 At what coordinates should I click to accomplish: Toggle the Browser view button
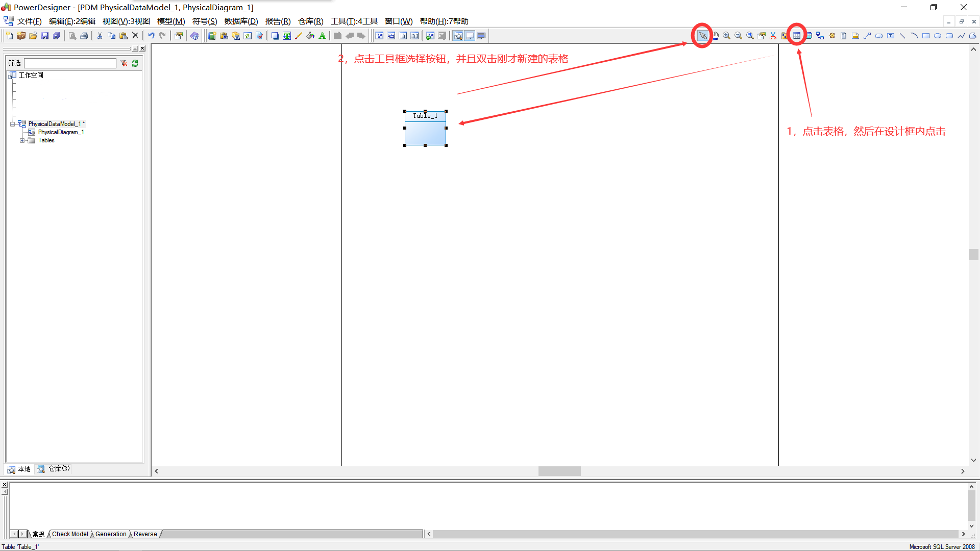pos(458,36)
